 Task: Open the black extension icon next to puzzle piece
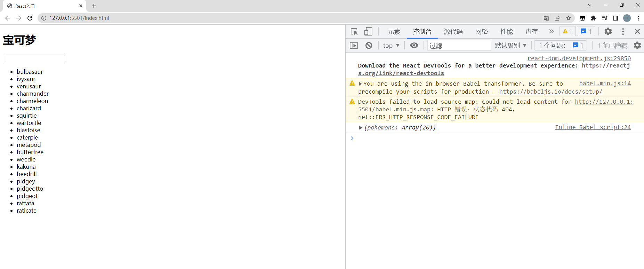582,18
